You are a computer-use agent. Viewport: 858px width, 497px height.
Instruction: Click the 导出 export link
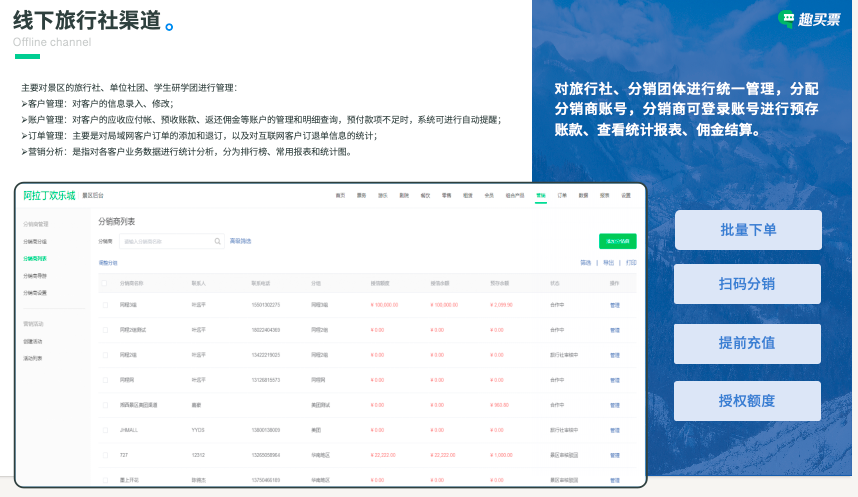(x=609, y=263)
